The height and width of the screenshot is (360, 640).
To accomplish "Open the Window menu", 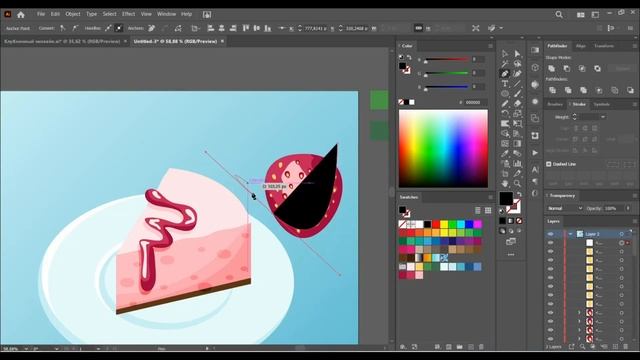I will coord(167,14).
